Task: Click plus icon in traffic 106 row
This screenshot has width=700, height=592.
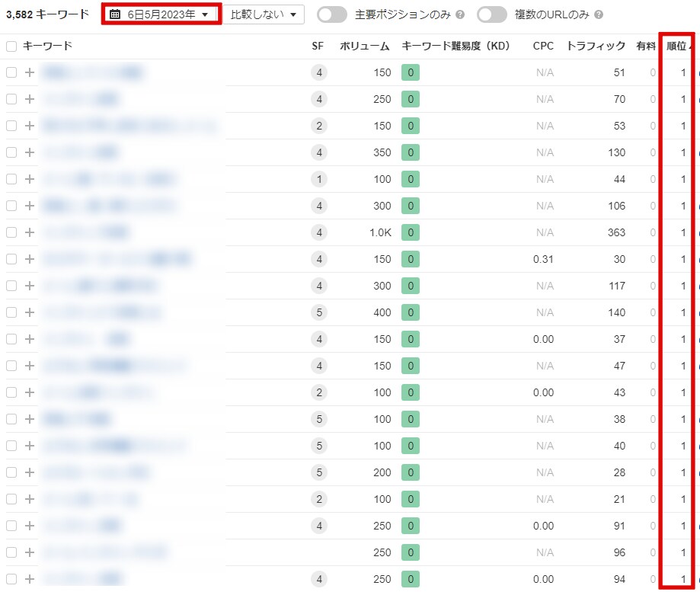Action: (30, 206)
